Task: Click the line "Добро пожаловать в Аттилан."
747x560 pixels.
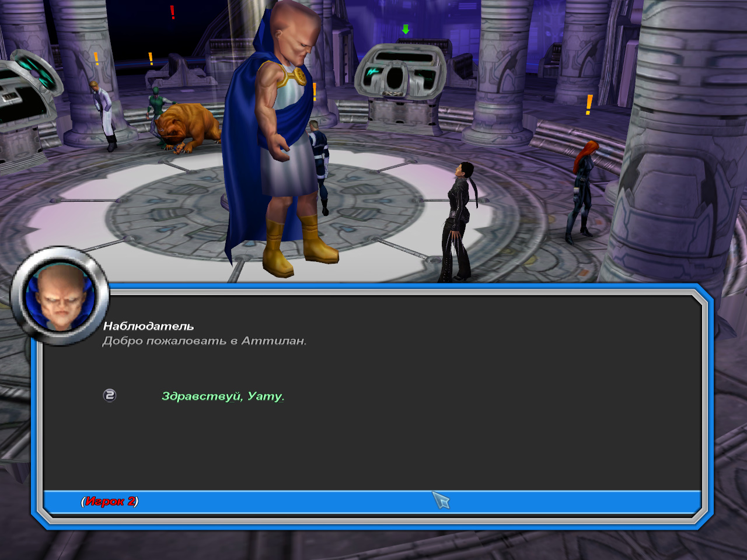Action: point(204,341)
